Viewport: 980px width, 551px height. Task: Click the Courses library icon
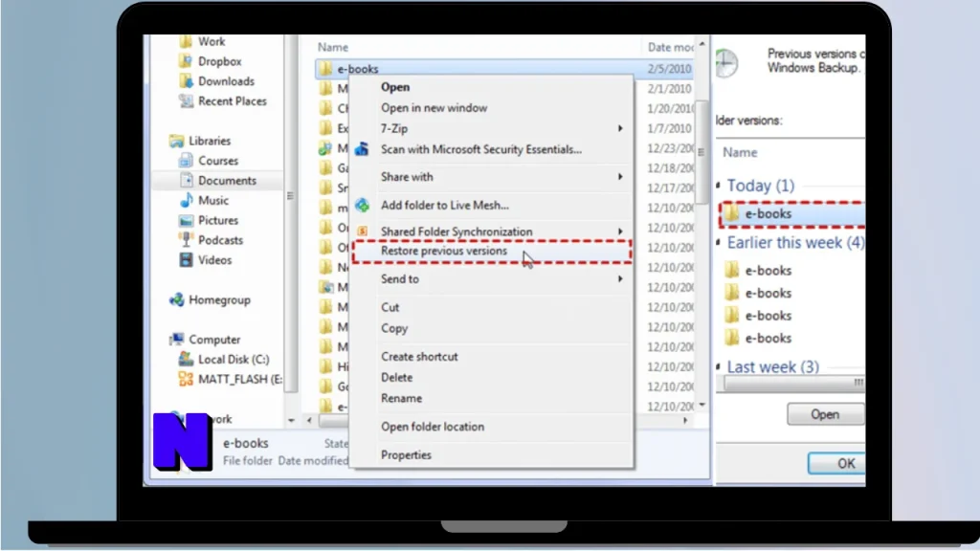pos(186,161)
